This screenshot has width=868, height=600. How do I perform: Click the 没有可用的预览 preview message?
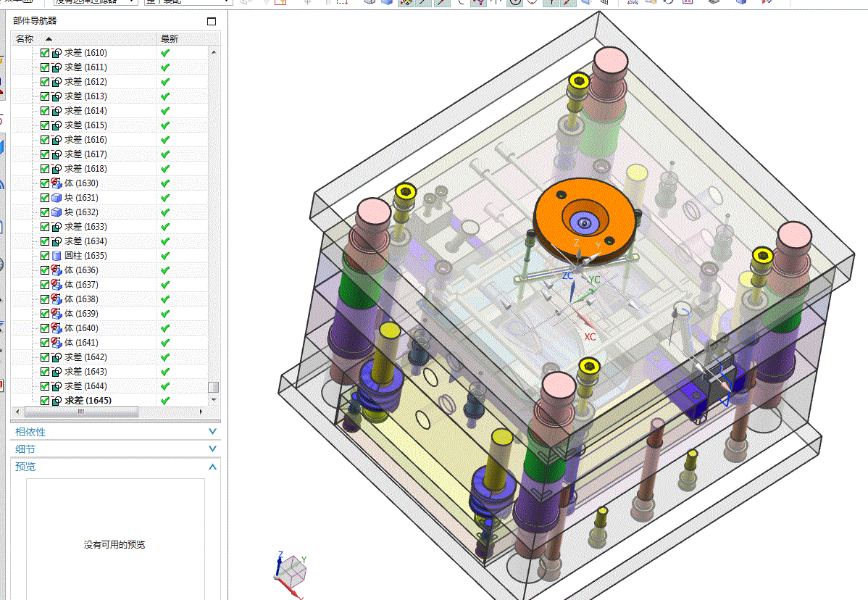[x=114, y=545]
